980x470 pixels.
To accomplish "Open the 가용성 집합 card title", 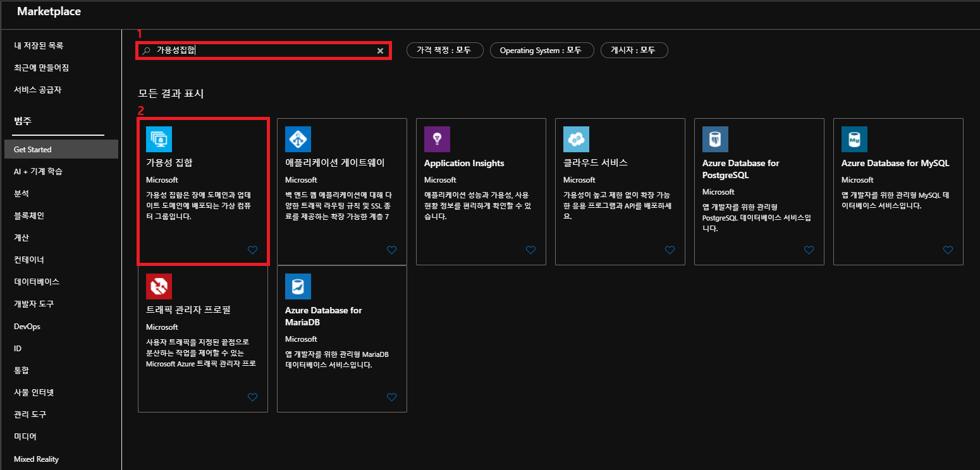I will (169, 162).
